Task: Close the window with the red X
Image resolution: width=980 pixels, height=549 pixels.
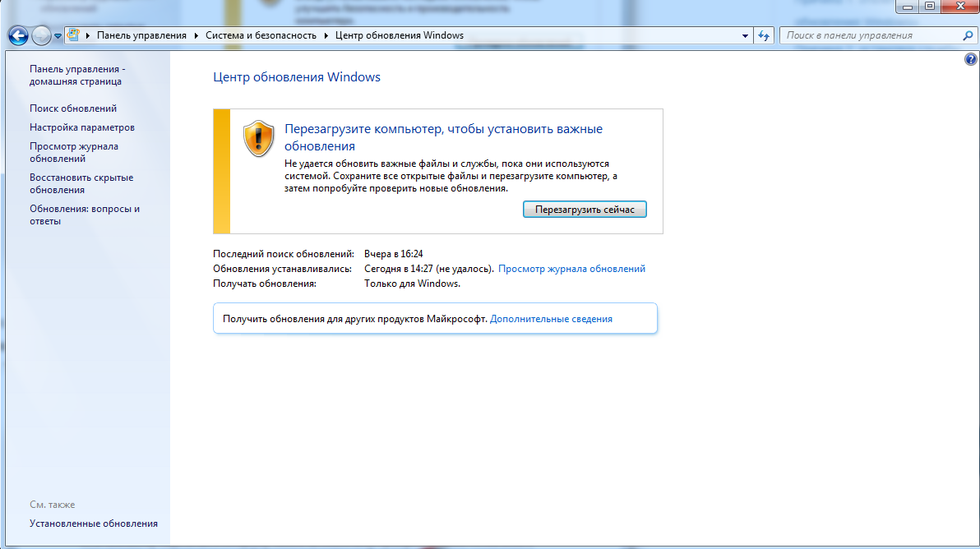Action: (x=960, y=7)
